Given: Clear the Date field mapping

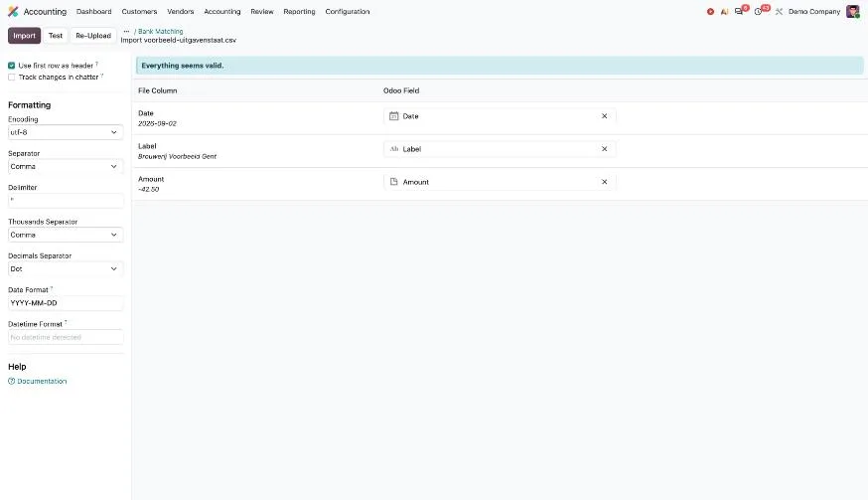Looking at the screenshot, I should [x=604, y=116].
